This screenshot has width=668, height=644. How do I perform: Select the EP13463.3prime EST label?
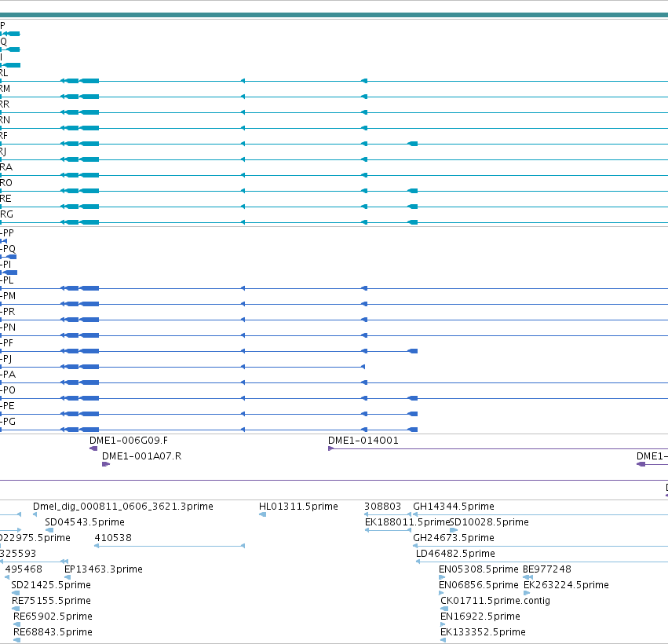pos(104,569)
